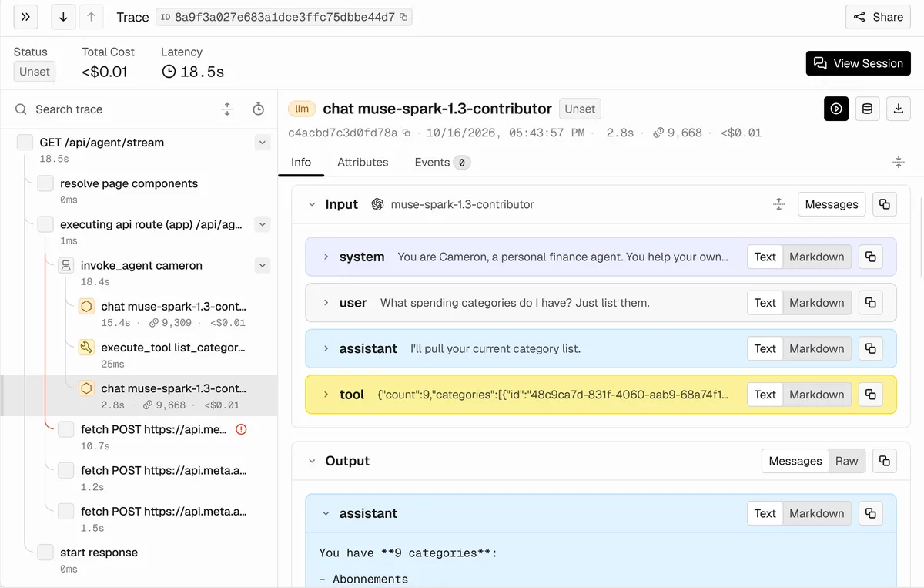Open in playground with play icon

836,109
